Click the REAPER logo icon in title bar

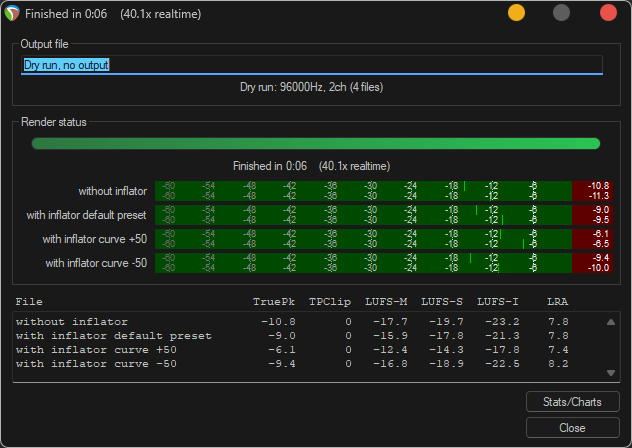pos(12,13)
